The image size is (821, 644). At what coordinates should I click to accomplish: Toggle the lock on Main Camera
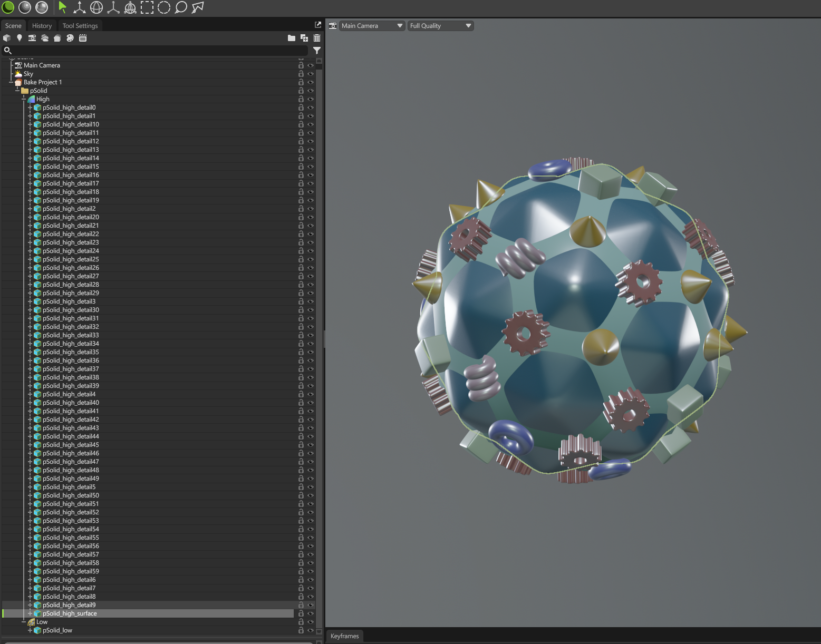click(x=301, y=65)
